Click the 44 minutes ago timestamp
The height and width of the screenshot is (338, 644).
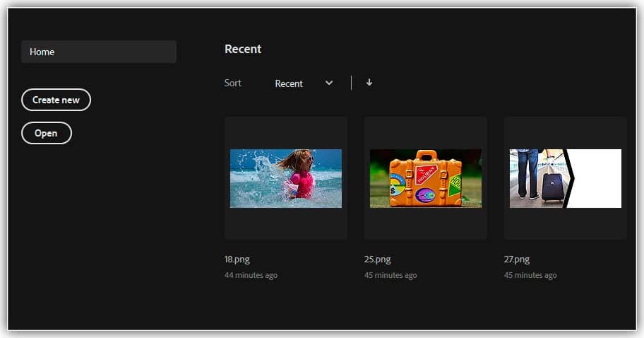pos(251,275)
